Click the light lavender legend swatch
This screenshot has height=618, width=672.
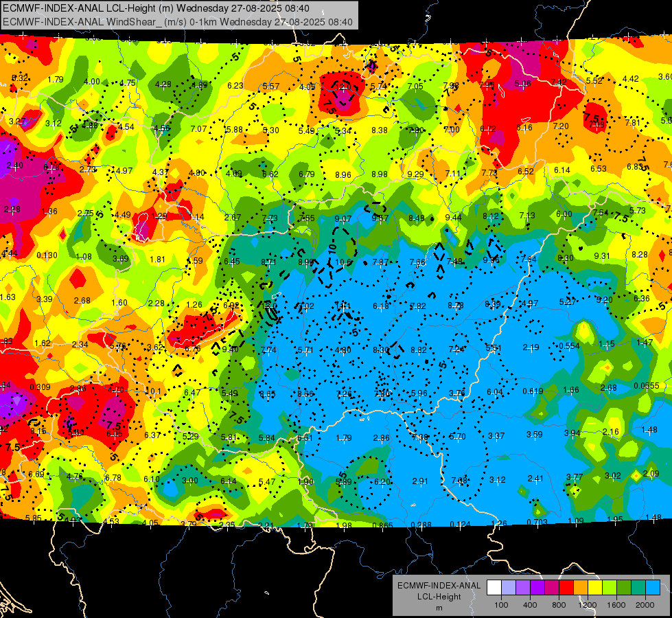[509, 588]
